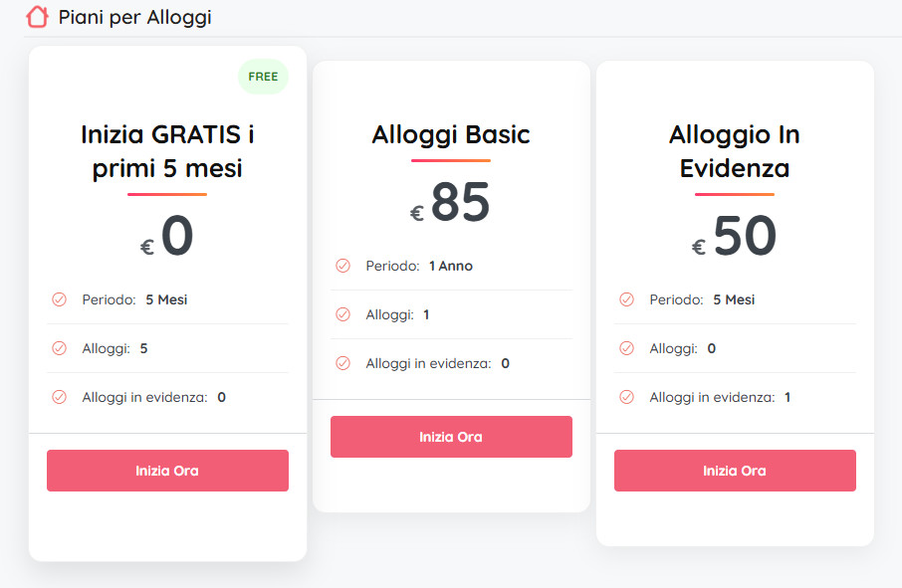Click check icon beside Alloggi in evidenza 1
Viewport: 902px width, 588px height.
point(626,397)
